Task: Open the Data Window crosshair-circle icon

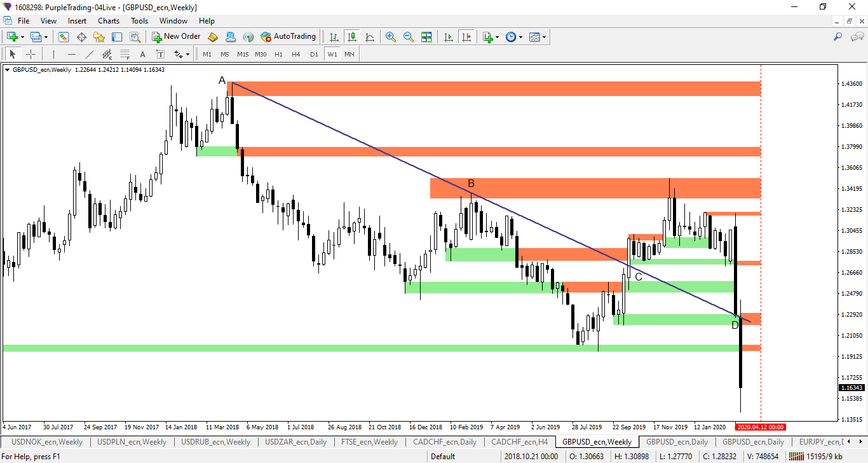Action: (81, 37)
